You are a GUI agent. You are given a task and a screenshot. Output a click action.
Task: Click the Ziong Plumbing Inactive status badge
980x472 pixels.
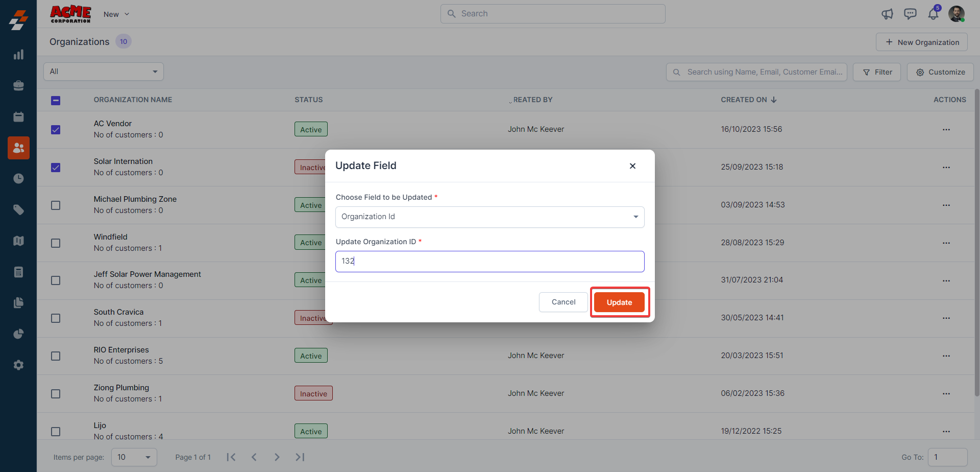[x=313, y=393]
